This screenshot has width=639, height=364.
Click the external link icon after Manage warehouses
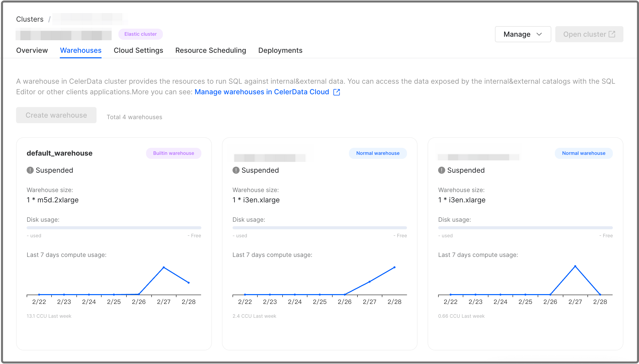337,92
